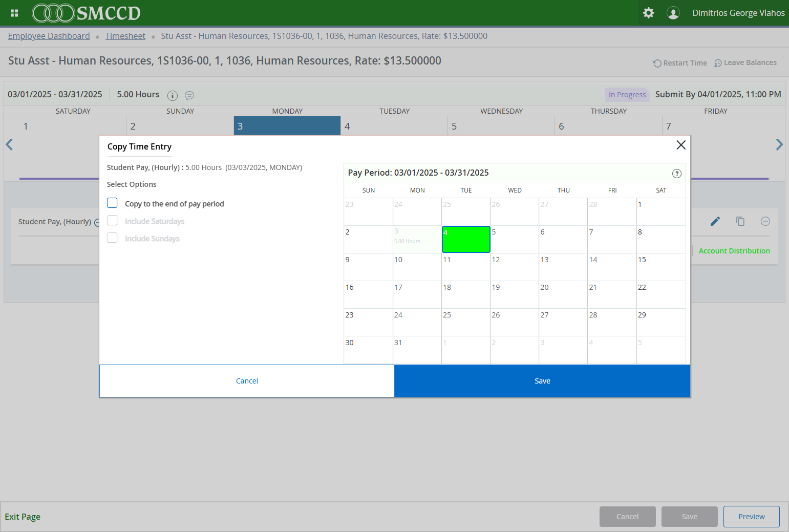The width and height of the screenshot is (789, 532).
Task: Select March 22 in the calendar
Action: click(661, 294)
